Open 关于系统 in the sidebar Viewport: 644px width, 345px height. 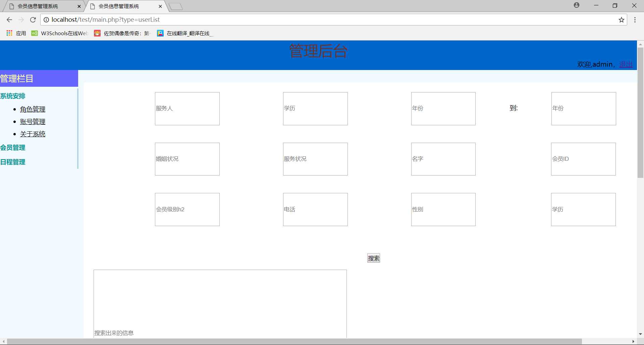[x=33, y=134]
